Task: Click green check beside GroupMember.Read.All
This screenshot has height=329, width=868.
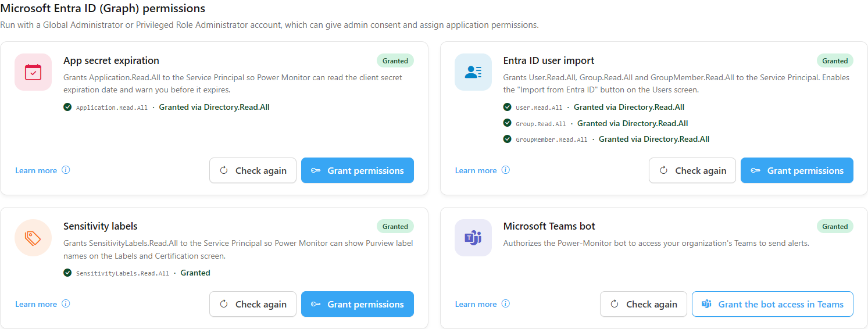Action: (508, 139)
